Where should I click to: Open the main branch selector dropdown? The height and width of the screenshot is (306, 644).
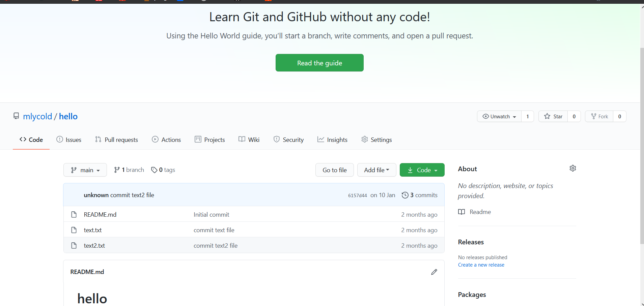pos(85,170)
